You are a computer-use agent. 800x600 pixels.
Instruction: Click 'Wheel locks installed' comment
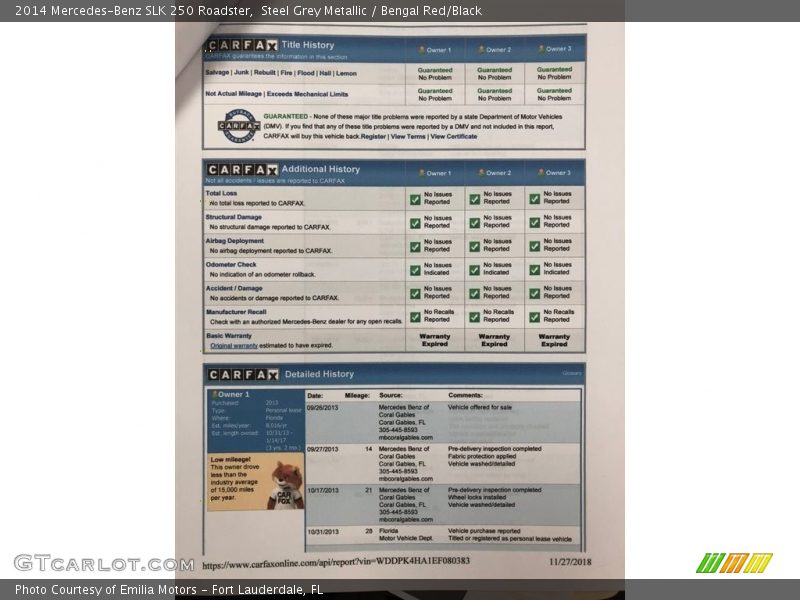point(477,497)
